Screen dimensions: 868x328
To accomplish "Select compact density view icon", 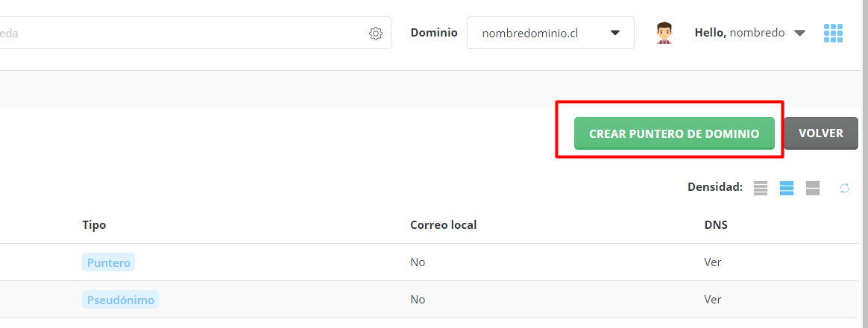I will coord(761,188).
